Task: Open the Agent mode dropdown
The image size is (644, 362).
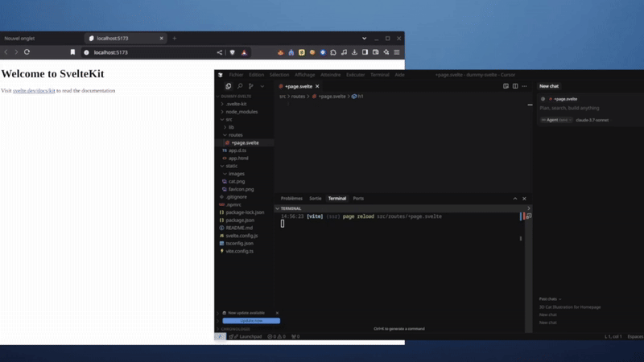Action: [x=556, y=120]
